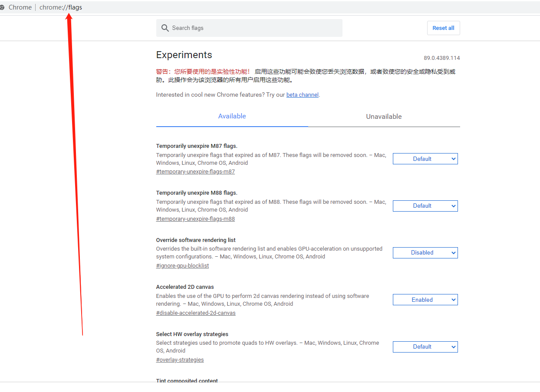Screen dimensions: 540x392
Task: Click the Experiments heading
Action: pos(184,55)
